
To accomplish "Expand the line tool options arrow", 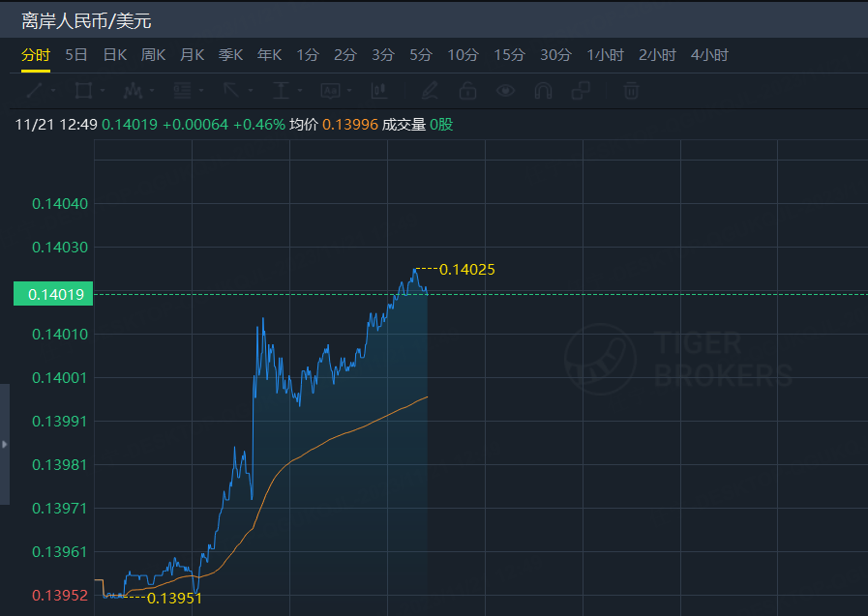I will click(53, 91).
